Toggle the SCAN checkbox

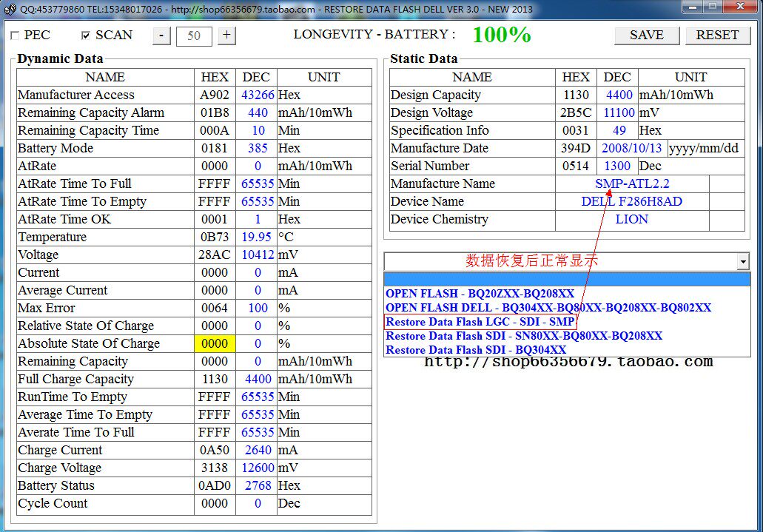[86, 36]
